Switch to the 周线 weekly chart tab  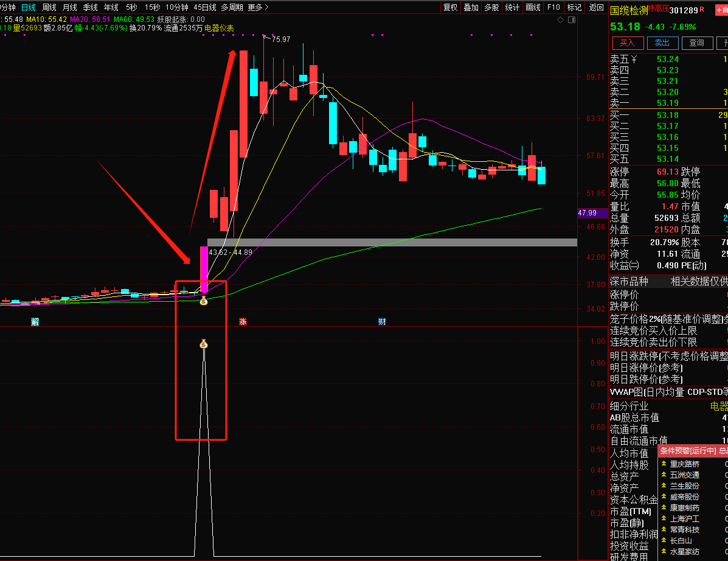pos(49,7)
